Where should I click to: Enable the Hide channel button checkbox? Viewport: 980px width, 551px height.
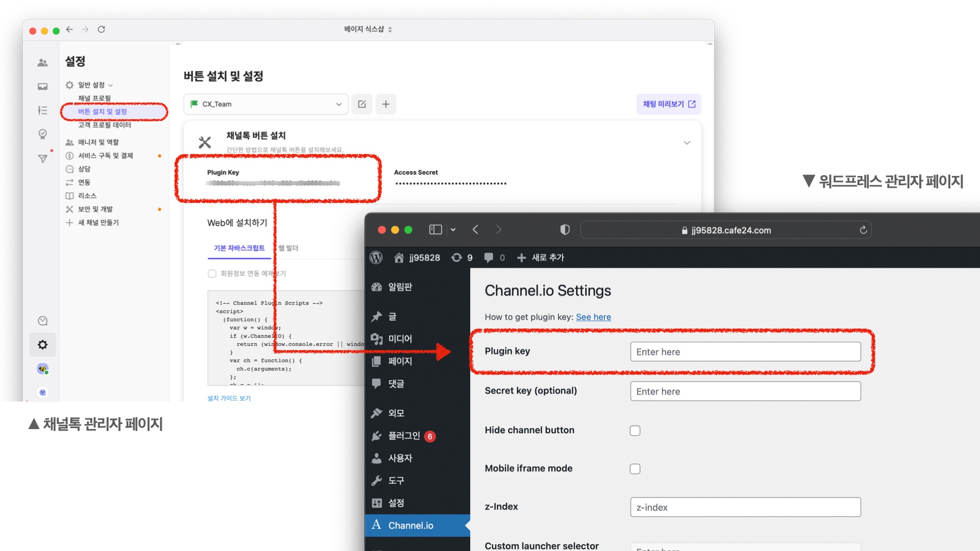coord(635,431)
